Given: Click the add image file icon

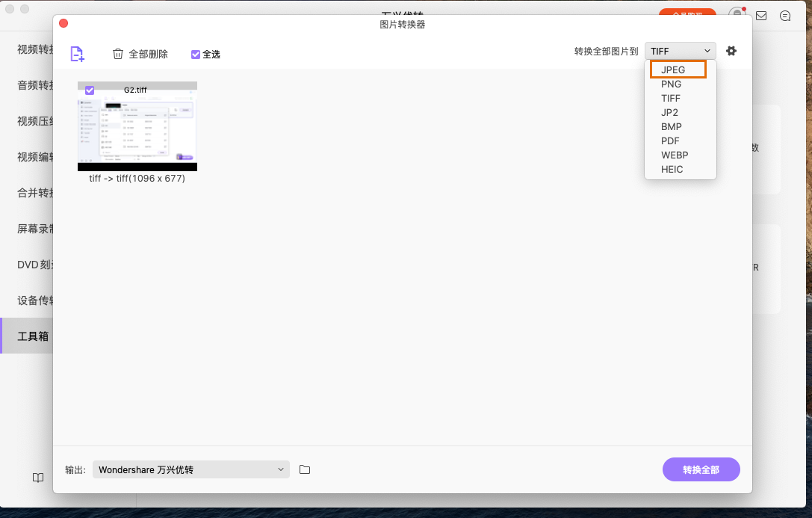Looking at the screenshot, I should pyautogui.click(x=76, y=54).
